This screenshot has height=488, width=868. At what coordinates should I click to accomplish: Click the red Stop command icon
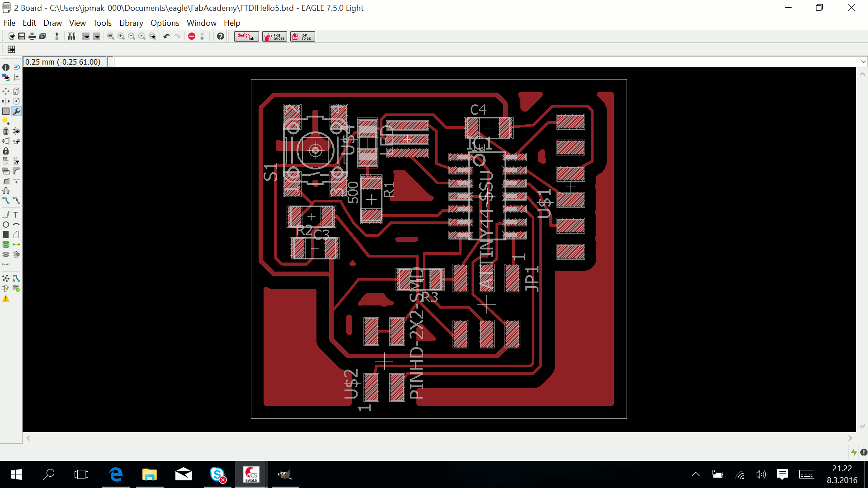(x=192, y=36)
